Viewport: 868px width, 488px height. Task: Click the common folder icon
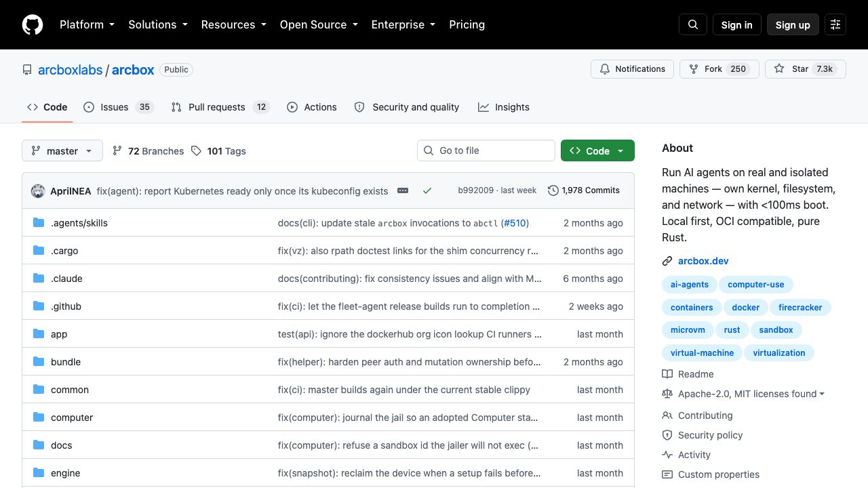point(39,390)
